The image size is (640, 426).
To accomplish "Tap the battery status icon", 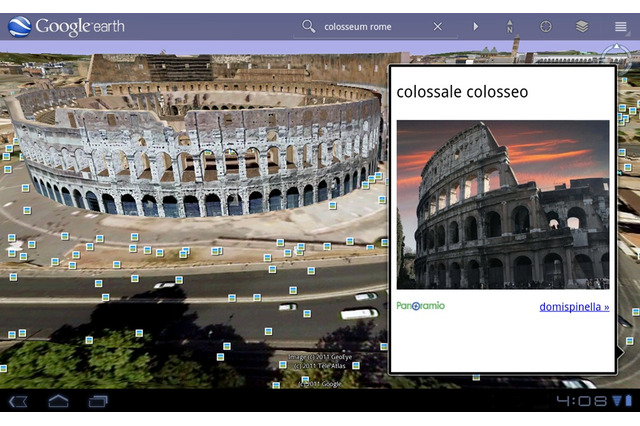I will 629,401.
